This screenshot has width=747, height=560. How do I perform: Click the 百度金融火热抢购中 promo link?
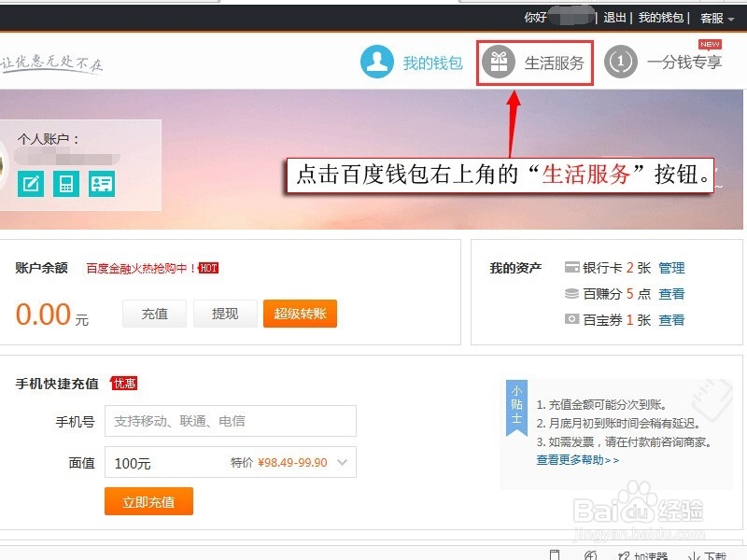click(x=141, y=268)
